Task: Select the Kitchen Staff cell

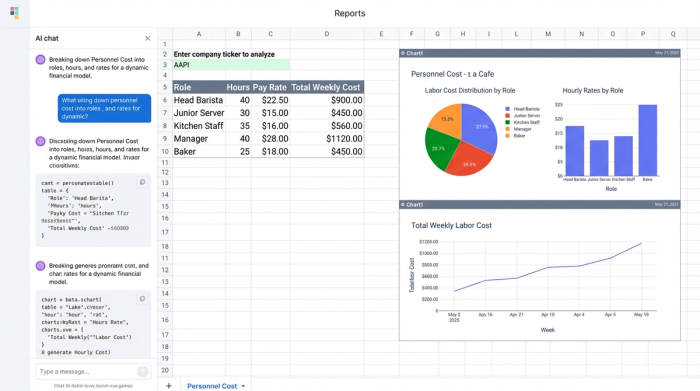Action: (x=199, y=126)
